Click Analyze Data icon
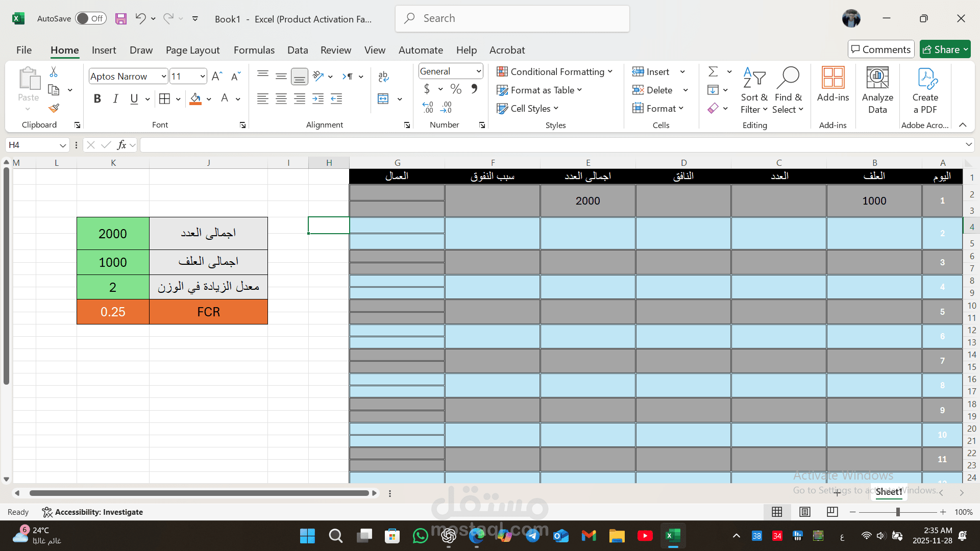 point(877,90)
